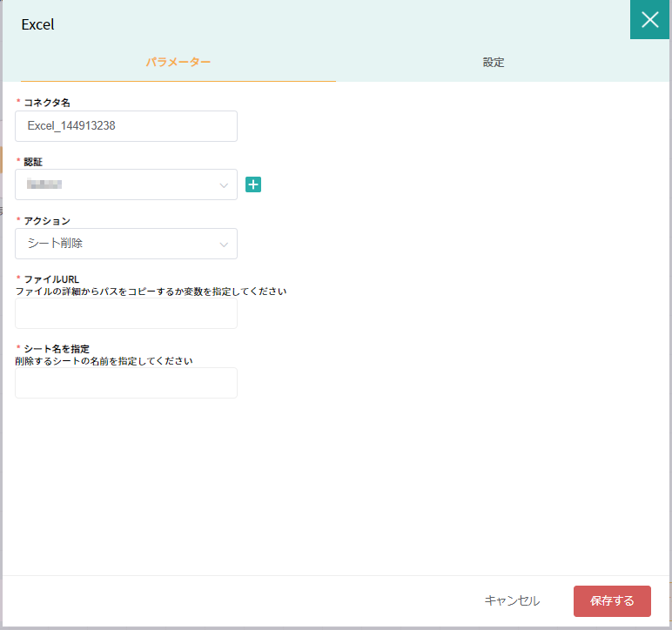Open the 認証 dropdown
The width and height of the screenshot is (672, 630).
(126, 184)
